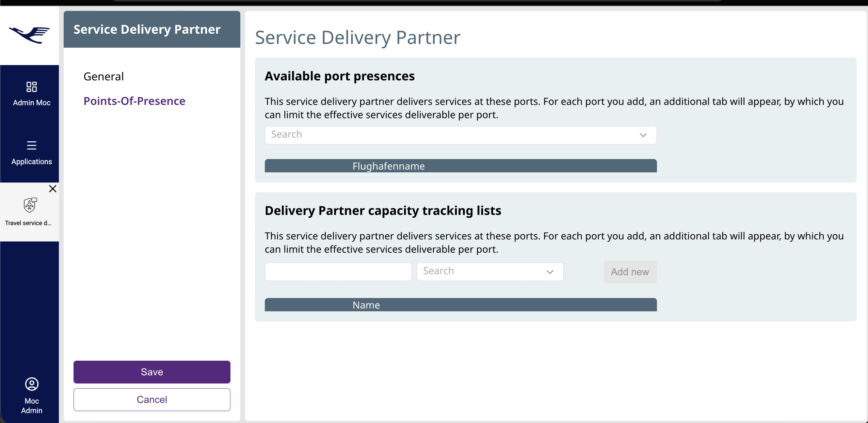Expand the capacity tracking search chevron
Viewport: 868px width, 423px height.
[x=550, y=272]
